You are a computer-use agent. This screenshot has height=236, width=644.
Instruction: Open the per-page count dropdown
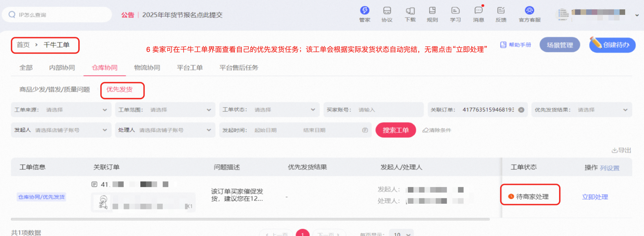(x=401, y=234)
